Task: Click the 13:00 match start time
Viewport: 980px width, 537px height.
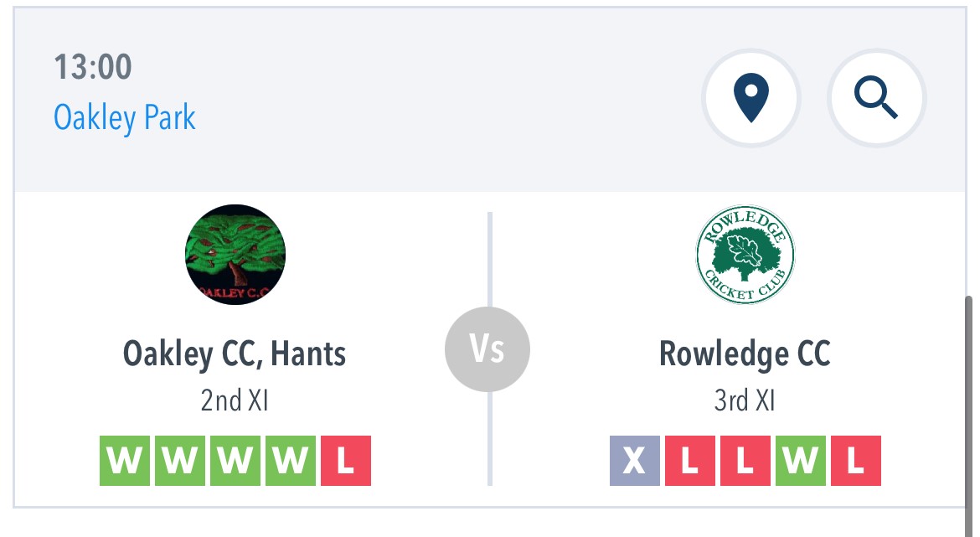Action: click(92, 67)
